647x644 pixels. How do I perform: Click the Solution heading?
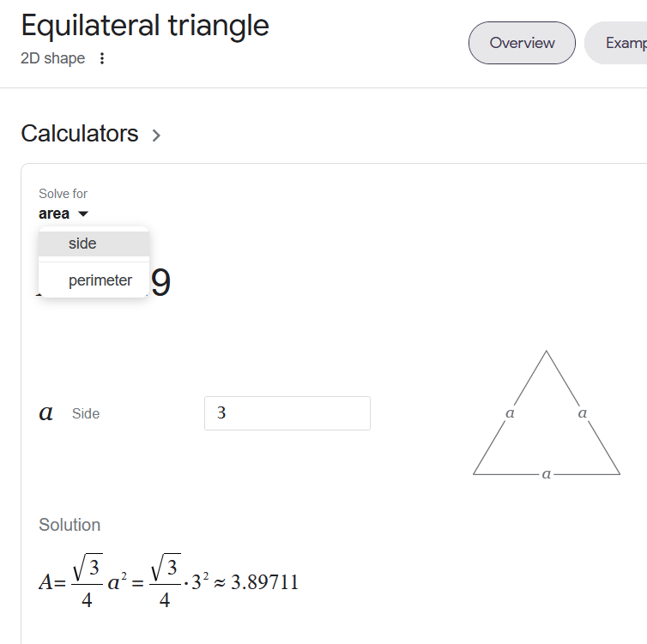70,525
